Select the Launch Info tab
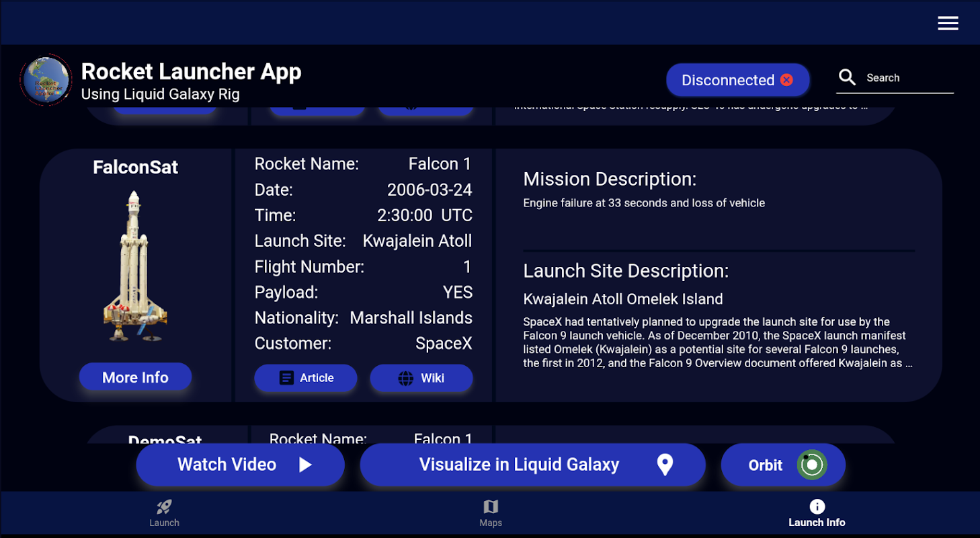The image size is (980, 538). (817, 512)
